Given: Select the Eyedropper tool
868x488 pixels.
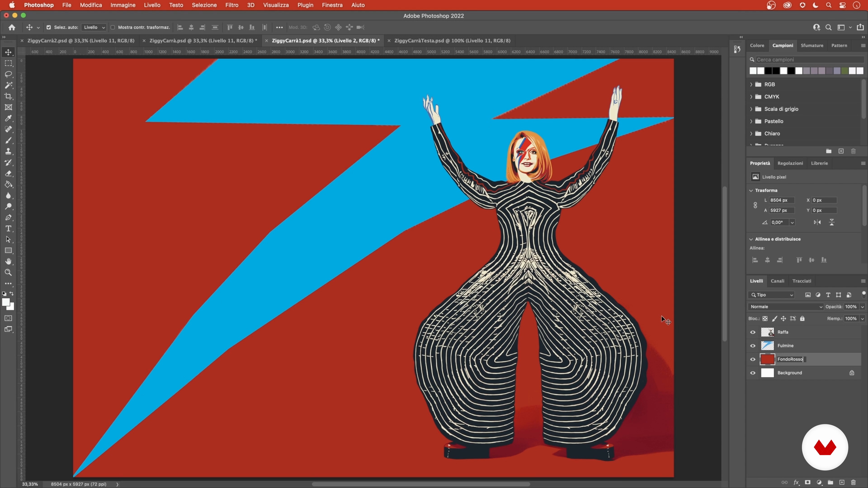Looking at the screenshot, I should 8,118.
